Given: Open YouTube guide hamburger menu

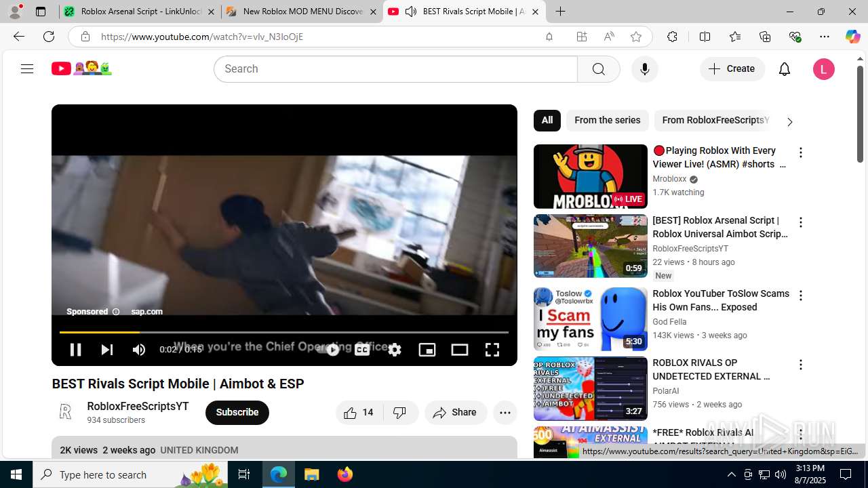Looking at the screenshot, I should coord(27,69).
